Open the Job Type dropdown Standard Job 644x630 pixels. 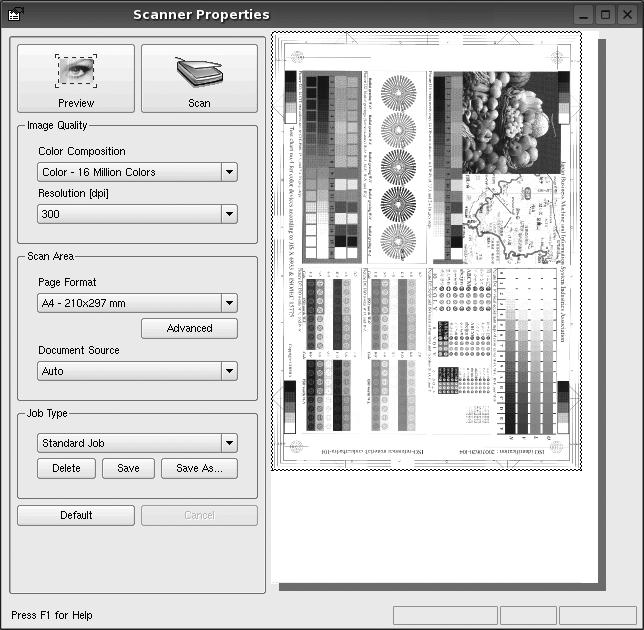[x=137, y=443]
